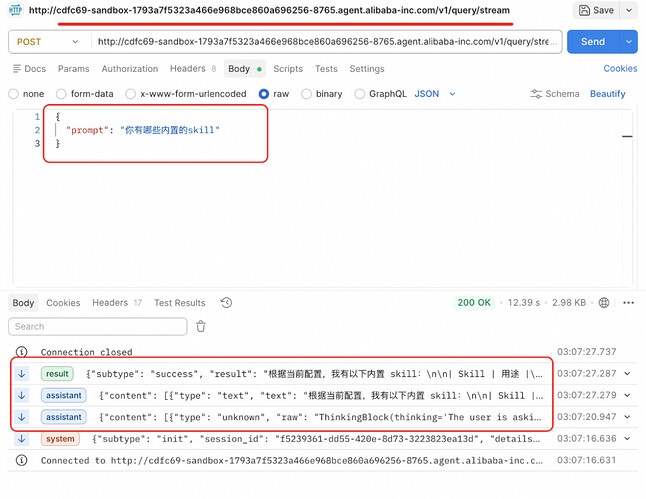
Task: Click the info icon beside Connection closed
Action: pyautogui.click(x=21, y=352)
